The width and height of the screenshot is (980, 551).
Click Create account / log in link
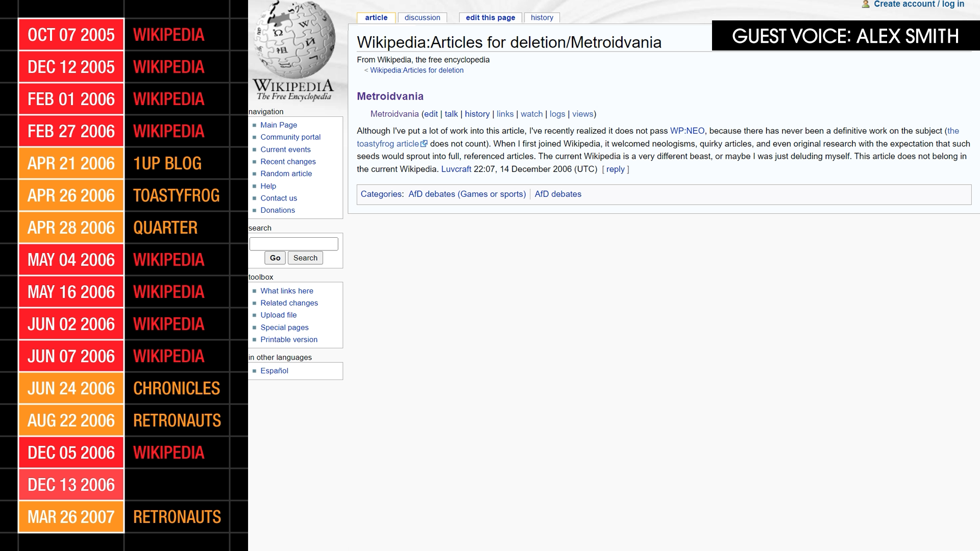pyautogui.click(x=919, y=4)
